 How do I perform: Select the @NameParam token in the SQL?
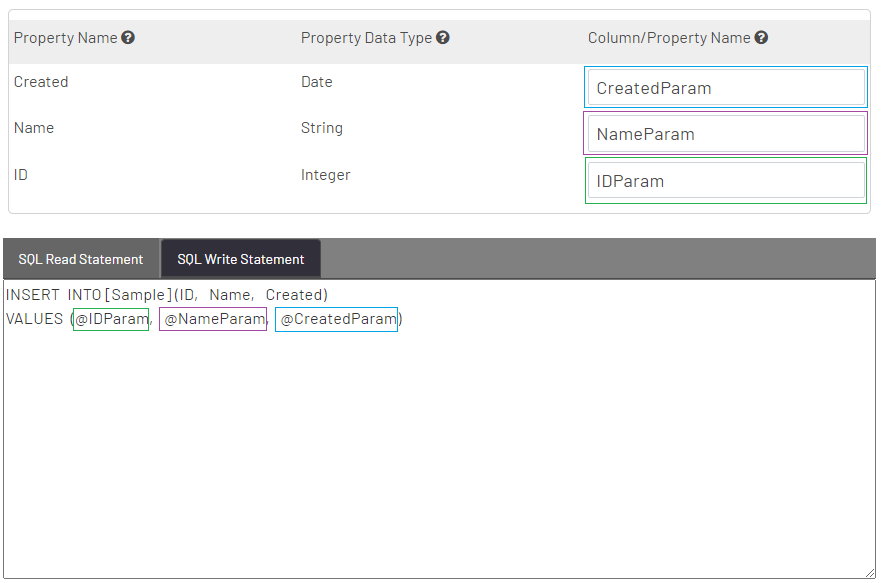(212, 318)
